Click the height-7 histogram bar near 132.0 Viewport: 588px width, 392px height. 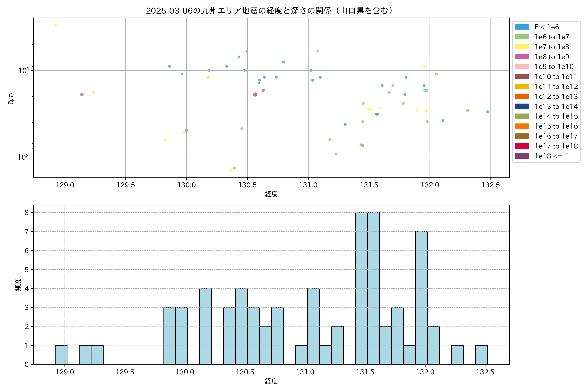(421, 297)
